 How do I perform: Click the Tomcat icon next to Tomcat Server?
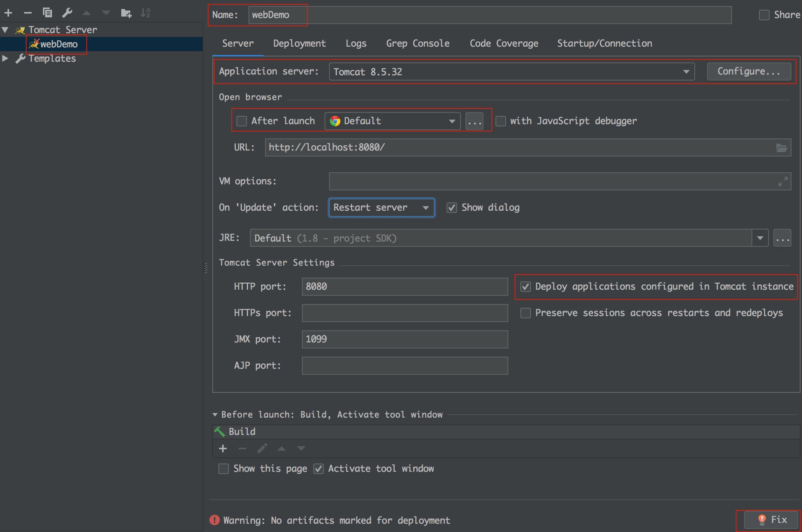click(x=20, y=30)
